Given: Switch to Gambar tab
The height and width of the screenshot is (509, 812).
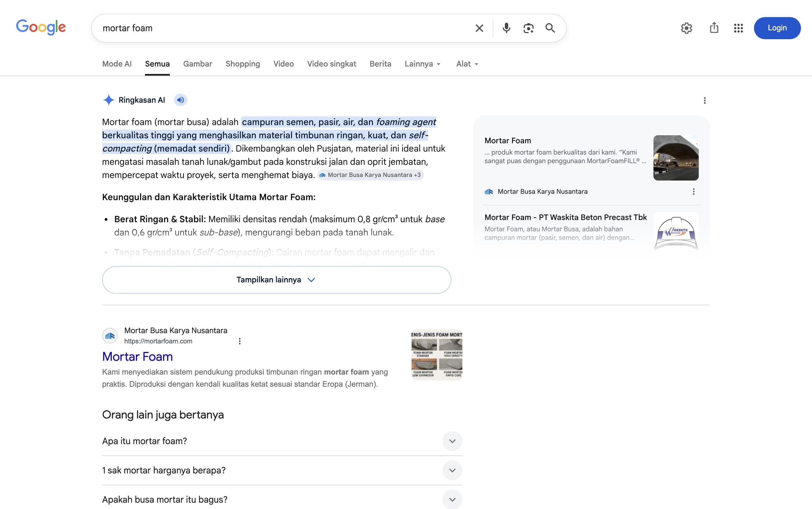Looking at the screenshot, I should [197, 64].
